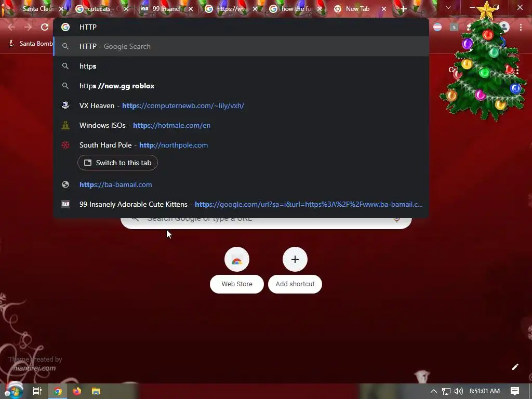Click the Google icon in address bar
Viewport: 532px width, 399px height.
click(x=65, y=27)
